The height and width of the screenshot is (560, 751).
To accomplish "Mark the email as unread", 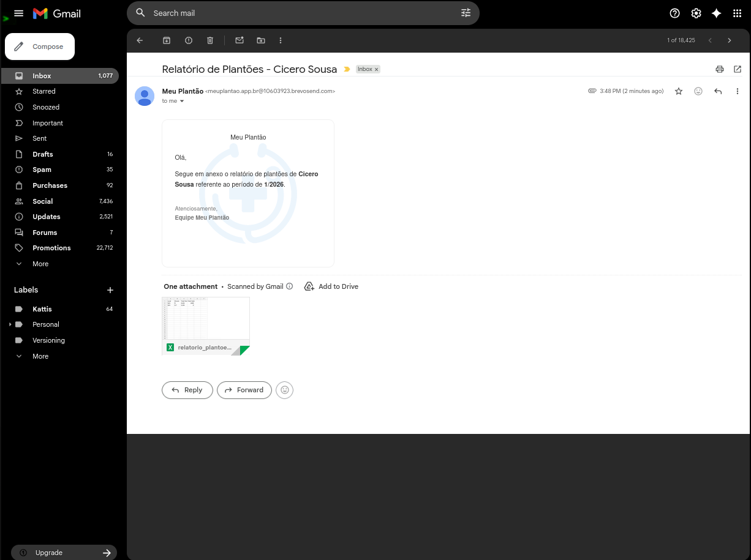I will (x=239, y=40).
